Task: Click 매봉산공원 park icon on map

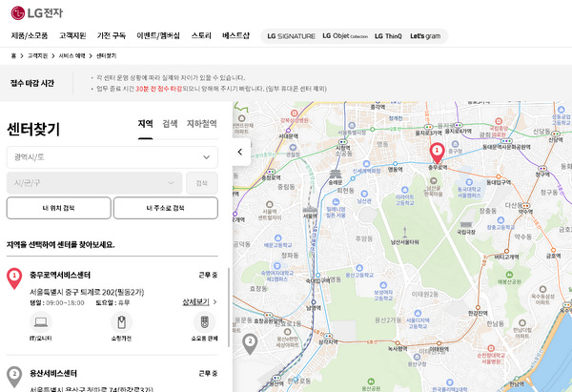Action: (x=509, y=275)
